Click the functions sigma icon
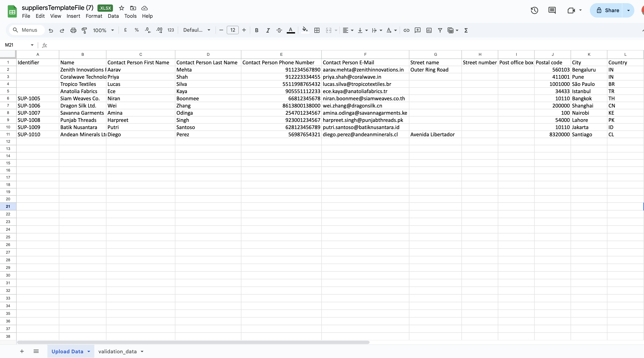Image resolution: width=644 pixels, height=358 pixels. click(x=466, y=30)
